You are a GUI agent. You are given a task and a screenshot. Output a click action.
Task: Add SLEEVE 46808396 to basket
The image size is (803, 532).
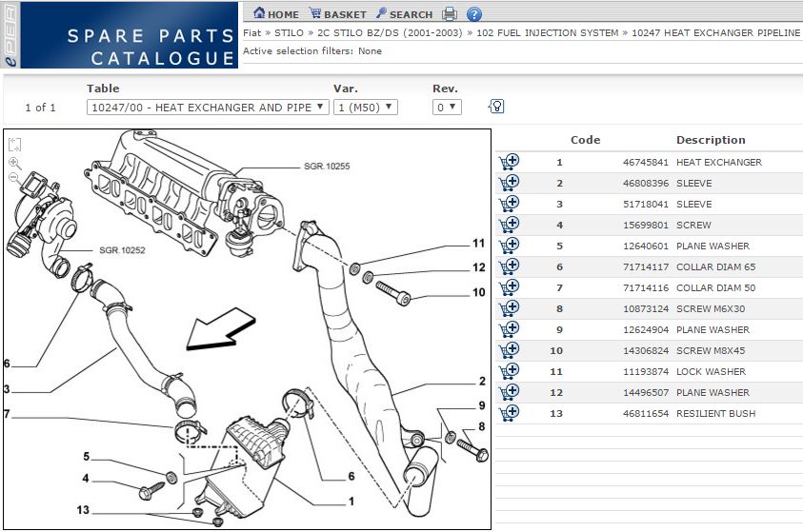(x=509, y=183)
